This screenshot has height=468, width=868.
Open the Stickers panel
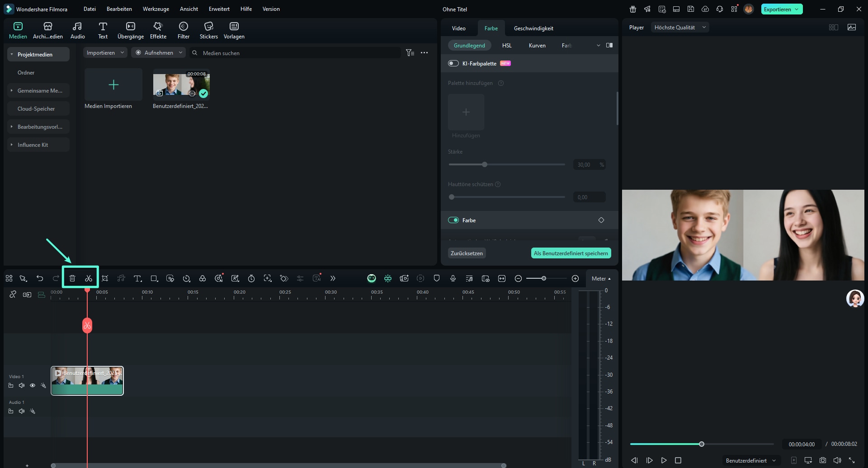(209, 30)
